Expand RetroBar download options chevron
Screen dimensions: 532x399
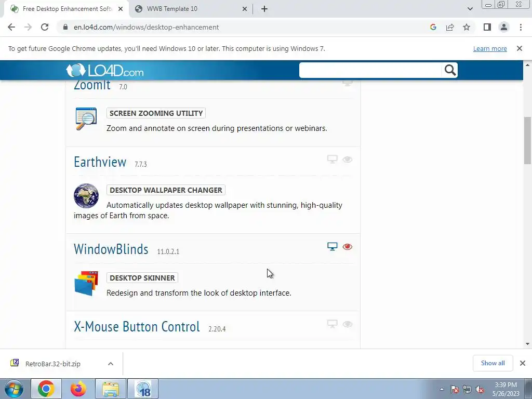click(x=111, y=364)
